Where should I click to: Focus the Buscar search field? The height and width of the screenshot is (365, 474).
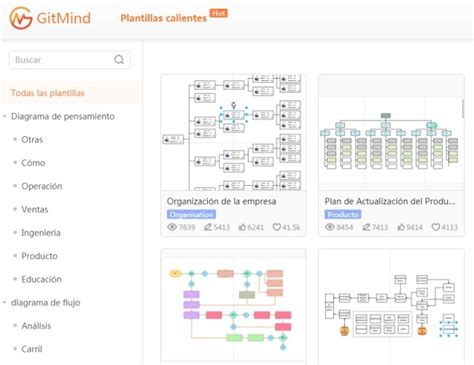[70, 60]
